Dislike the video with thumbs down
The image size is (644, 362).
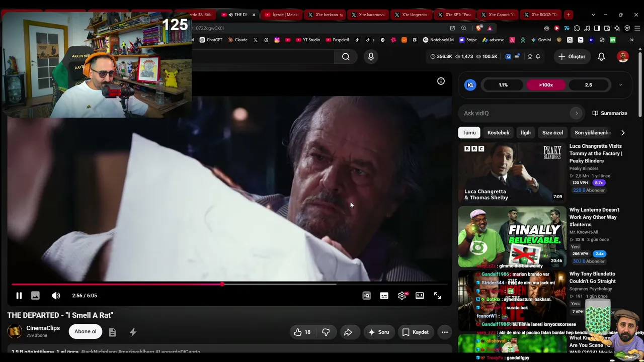coord(326,332)
